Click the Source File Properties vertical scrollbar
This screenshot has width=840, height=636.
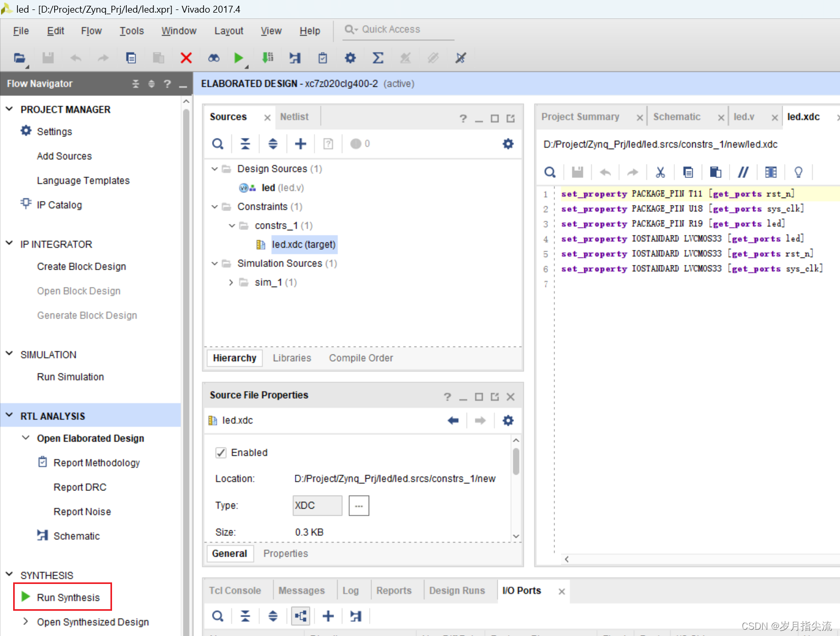[x=516, y=461]
